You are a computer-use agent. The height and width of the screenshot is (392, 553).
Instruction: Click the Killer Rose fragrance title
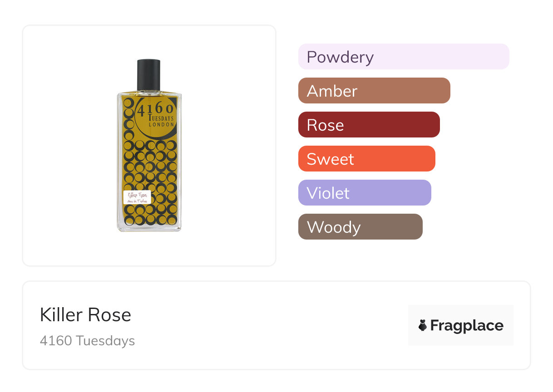pyautogui.click(x=85, y=315)
